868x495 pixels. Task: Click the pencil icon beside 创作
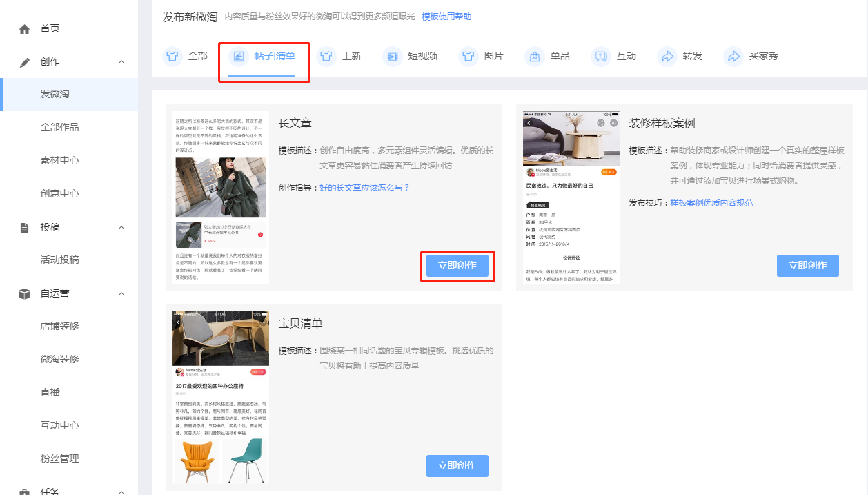[25, 62]
